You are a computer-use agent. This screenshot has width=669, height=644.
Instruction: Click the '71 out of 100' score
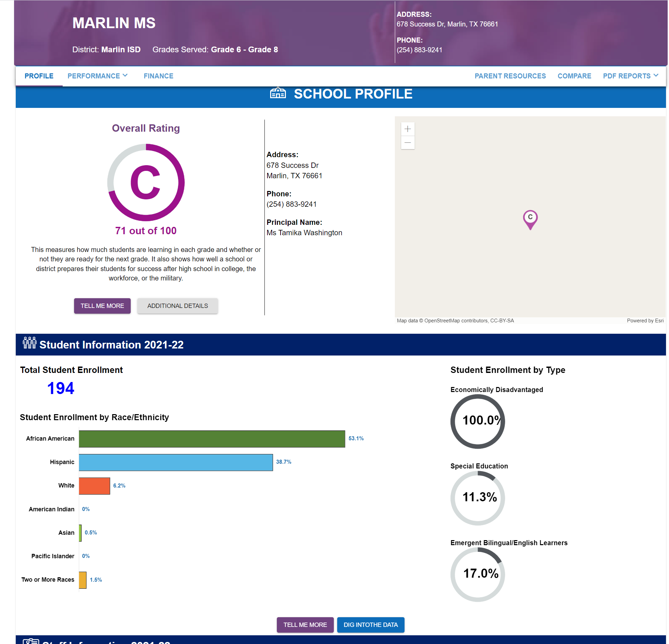(146, 231)
